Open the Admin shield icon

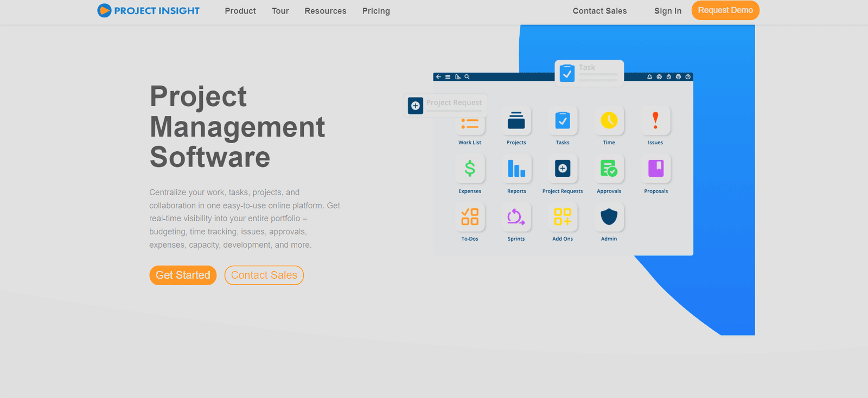click(x=609, y=217)
